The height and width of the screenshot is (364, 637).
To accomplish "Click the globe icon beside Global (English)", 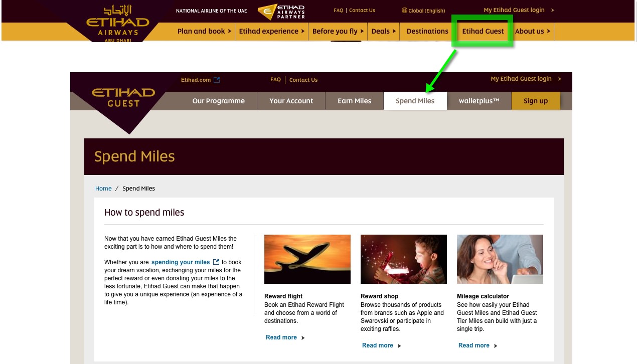I will pos(404,11).
